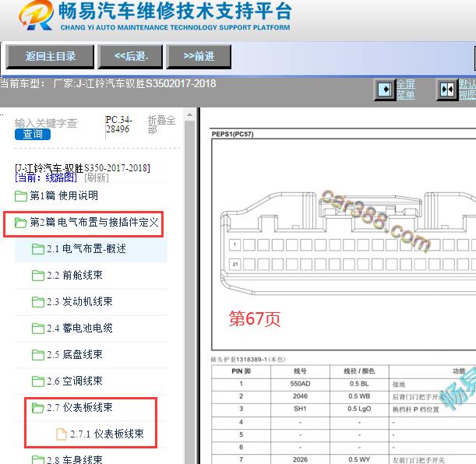Click the 0.5 WB color cell
This screenshot has height=464, width=476.
tap(359, 396)
